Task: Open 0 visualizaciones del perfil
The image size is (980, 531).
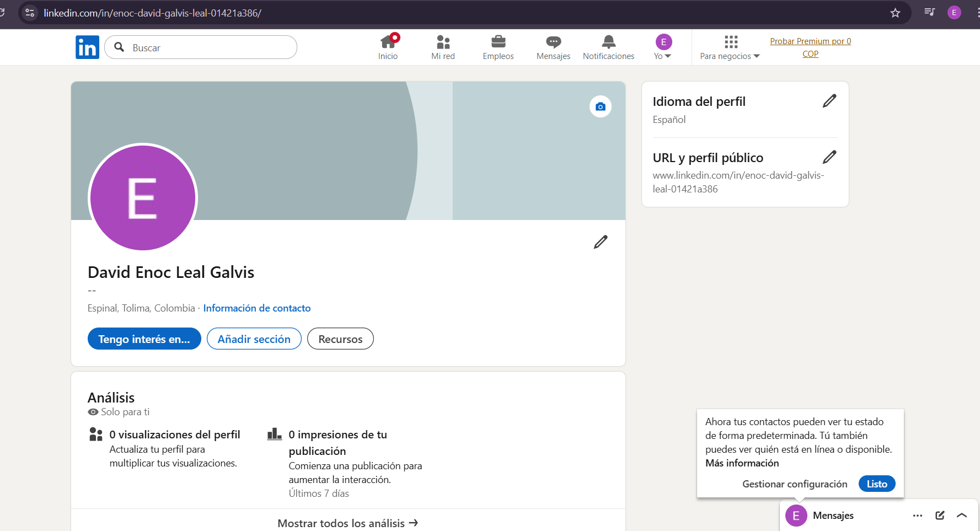Action: [x=174, y=435]
